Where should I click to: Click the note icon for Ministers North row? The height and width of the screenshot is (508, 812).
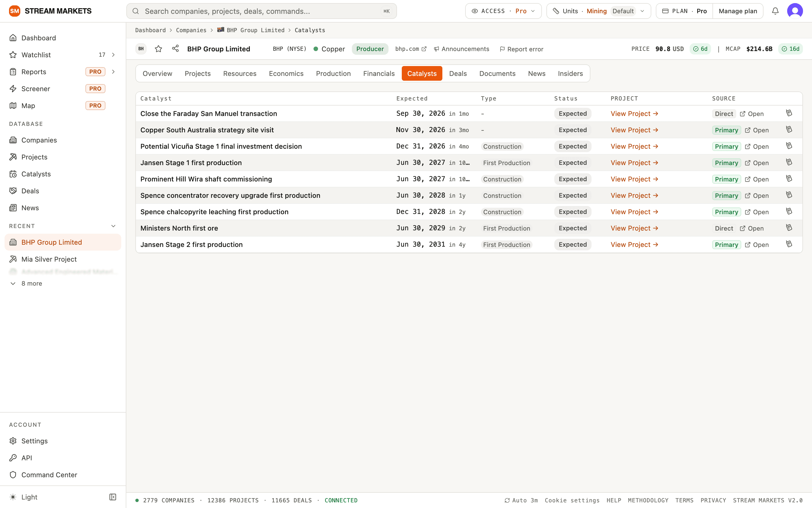[789, 228]
